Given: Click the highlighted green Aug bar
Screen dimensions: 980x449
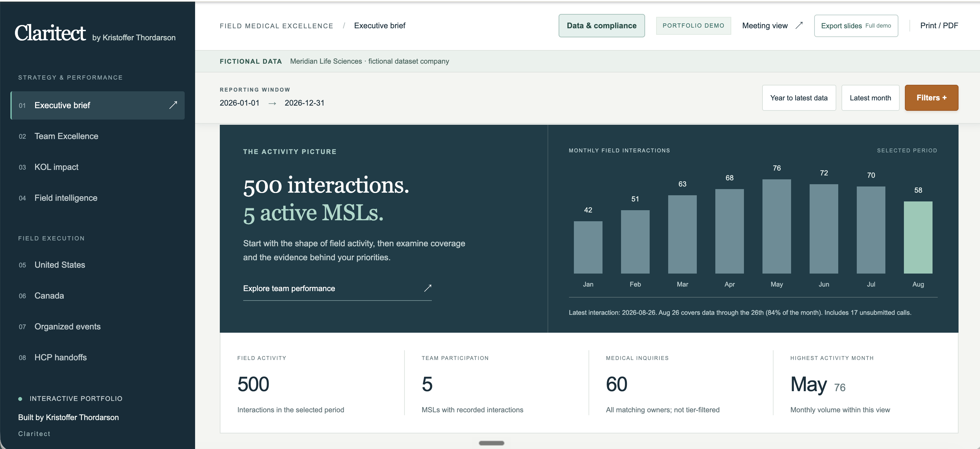Looking at the screenshot, I should point(918,237).
